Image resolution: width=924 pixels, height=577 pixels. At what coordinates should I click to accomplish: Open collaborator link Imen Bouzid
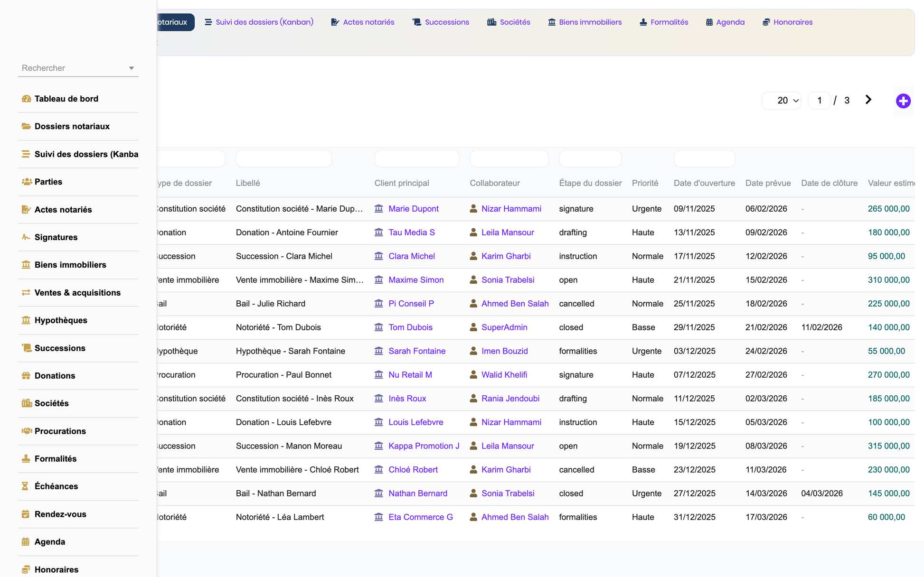pos(504,351)
